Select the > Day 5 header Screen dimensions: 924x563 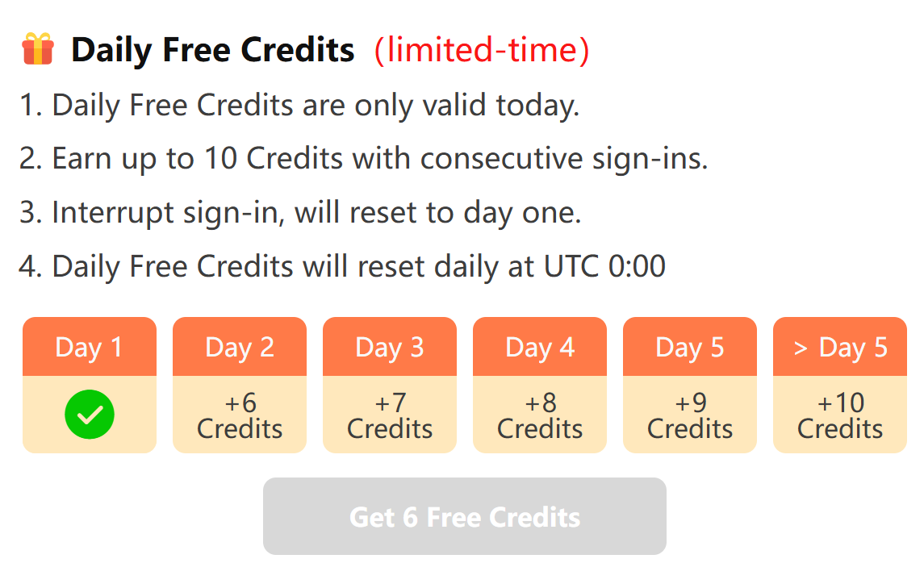coord(840,347)
